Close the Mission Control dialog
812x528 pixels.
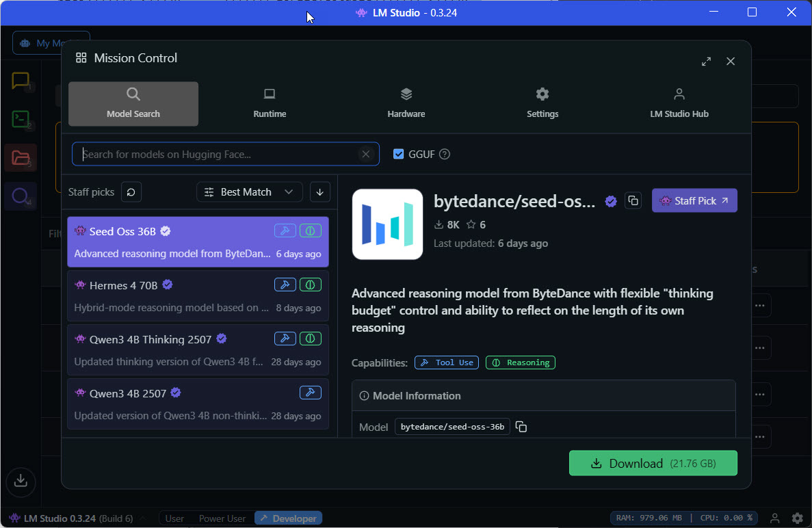[730, 61]
